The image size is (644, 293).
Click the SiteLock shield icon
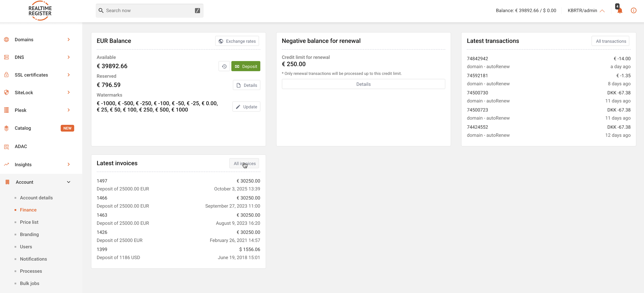tap(7, 92)
